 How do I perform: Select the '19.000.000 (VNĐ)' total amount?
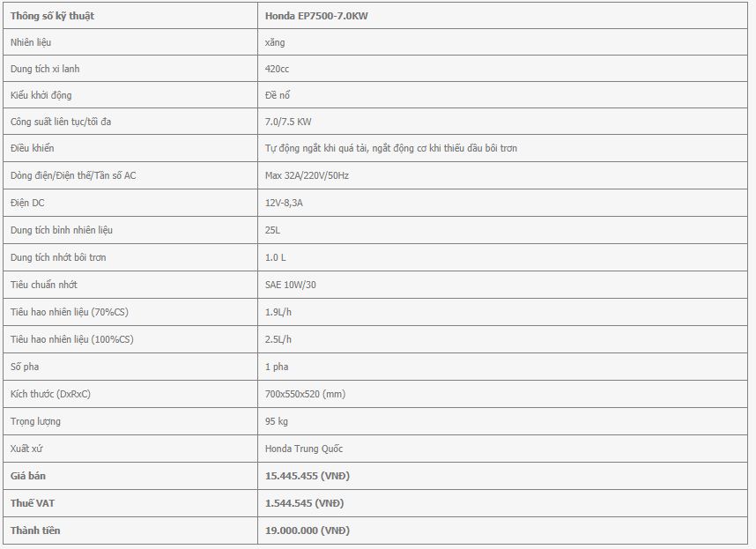click(308, 530)
